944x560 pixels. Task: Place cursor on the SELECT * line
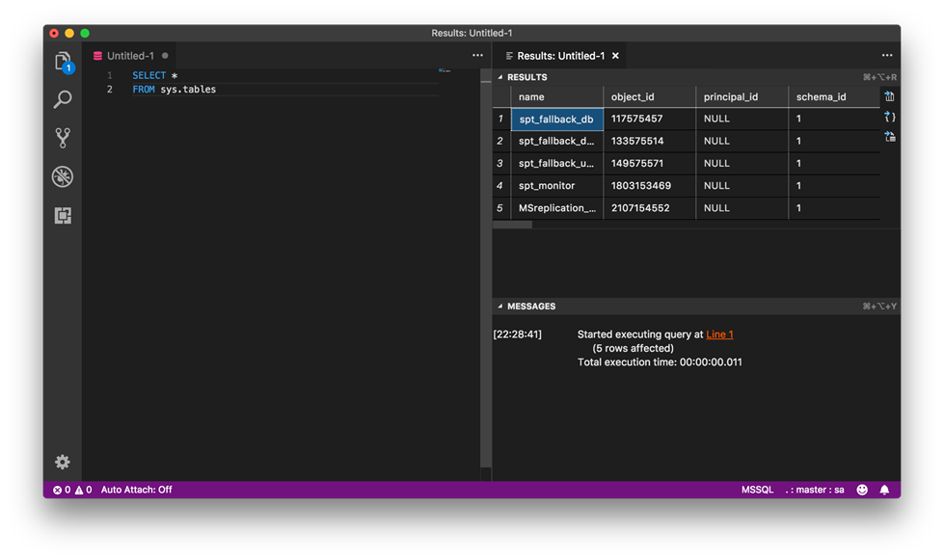click(x=154, y=75)
